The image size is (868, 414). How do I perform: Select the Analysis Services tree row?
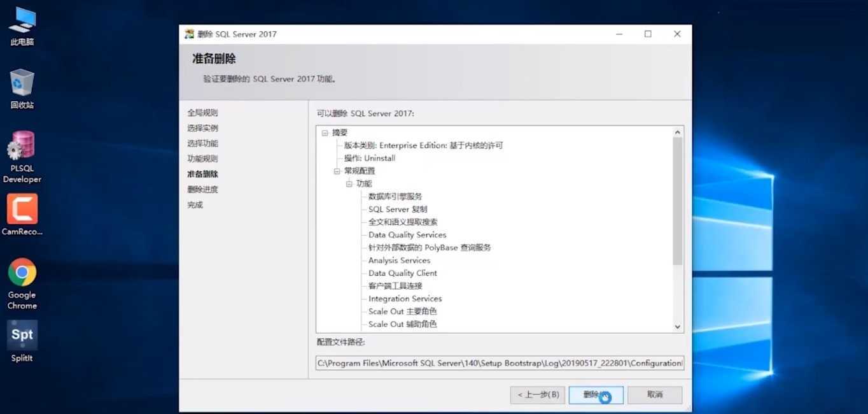point(399,260)
